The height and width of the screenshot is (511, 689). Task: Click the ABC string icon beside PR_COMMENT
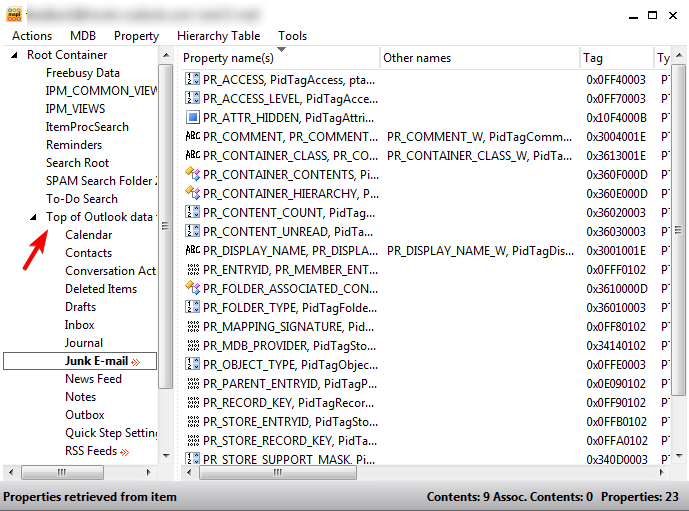[192, 136]
